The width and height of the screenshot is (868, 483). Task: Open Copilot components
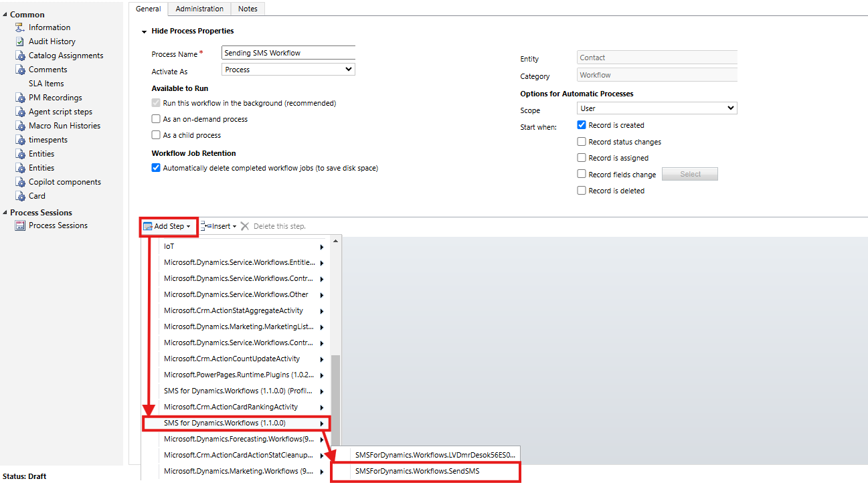point(62,181)
